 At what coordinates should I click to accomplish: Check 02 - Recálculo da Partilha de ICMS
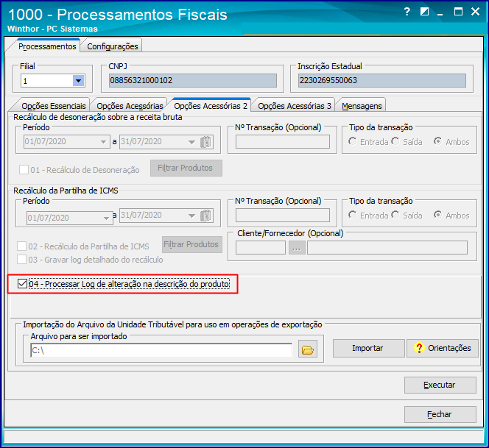(x=21, y=246)
